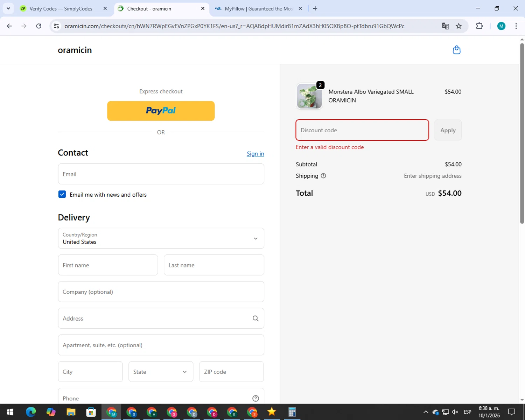Open Microsoft Store from the taskbar
Image resolution: width=525 pixels, height=420 pixels.
[x=91, y=412]
